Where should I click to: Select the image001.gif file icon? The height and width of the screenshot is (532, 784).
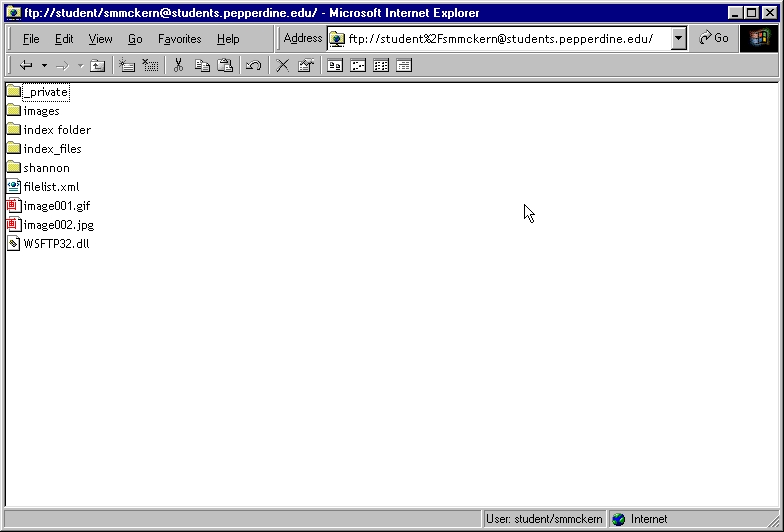14,206
